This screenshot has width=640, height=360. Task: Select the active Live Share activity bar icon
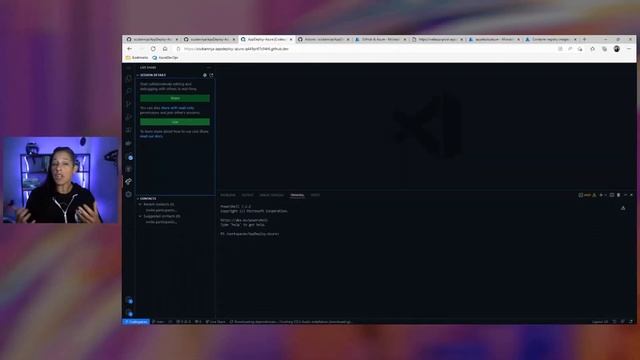[129, 181]
